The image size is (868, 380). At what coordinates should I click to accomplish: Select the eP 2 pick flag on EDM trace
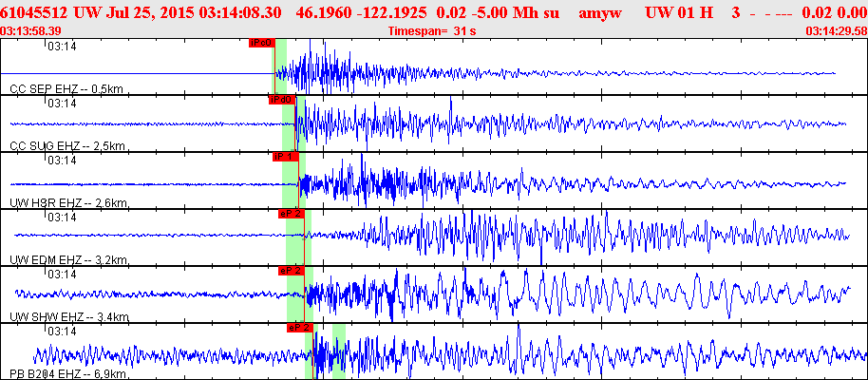click(x=291, y=214)
